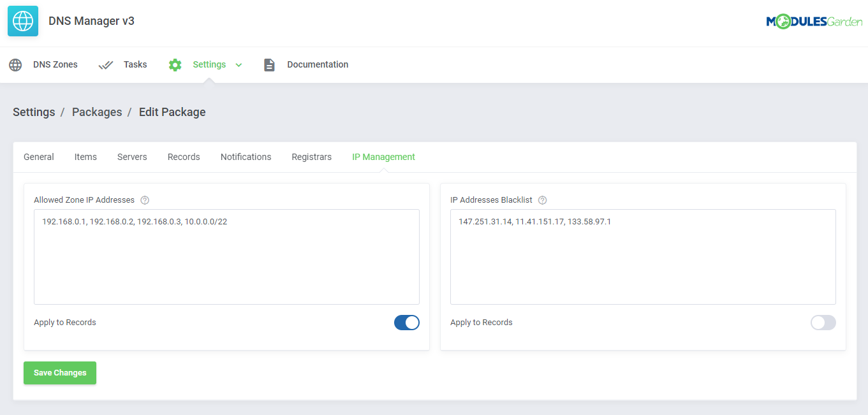The height and width of the screenshot is (415, 868).
Task: Click the Save Changes button
Action: (x=60, y=373)
